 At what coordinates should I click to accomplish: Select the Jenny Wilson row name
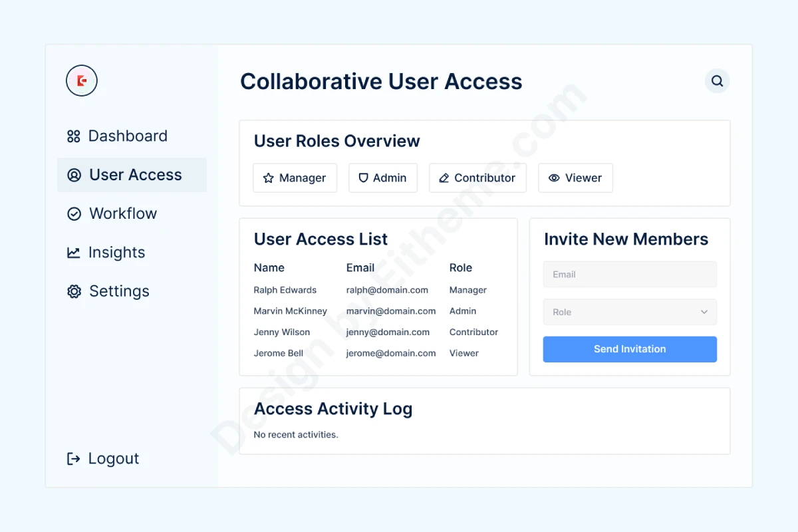(x=281, y=332)
